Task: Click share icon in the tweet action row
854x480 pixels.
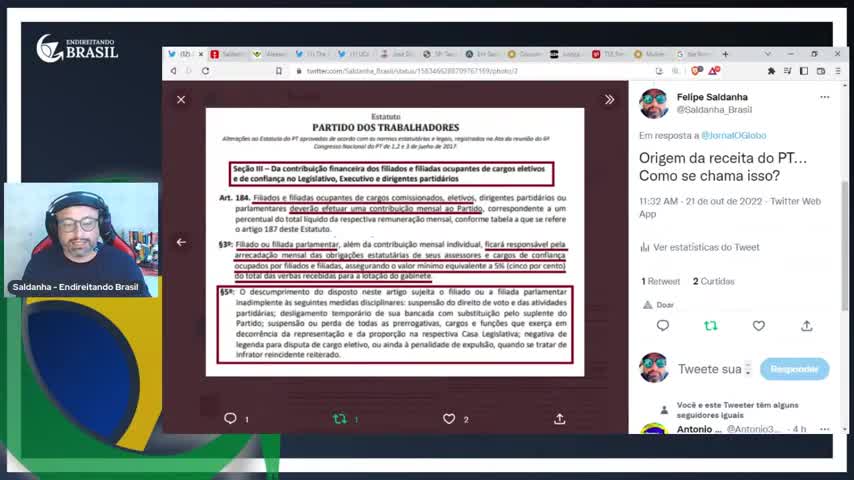Action: [x=807, y=326]
